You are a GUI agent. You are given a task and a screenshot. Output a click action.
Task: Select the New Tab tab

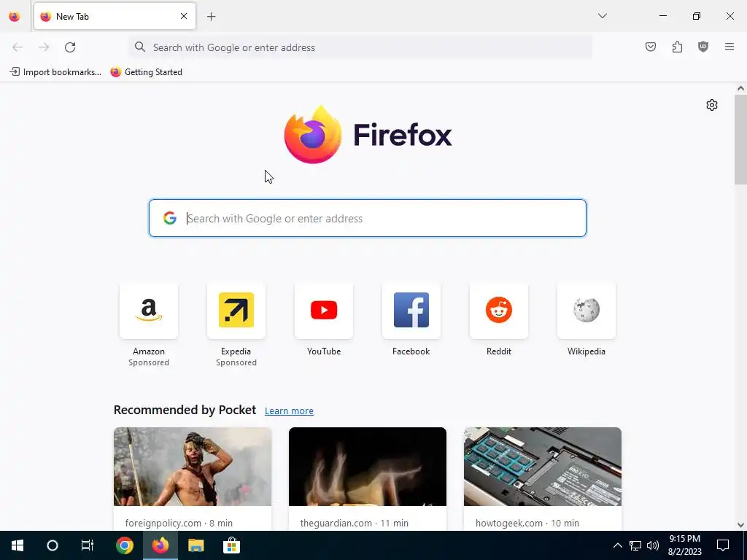click(115, 16)
